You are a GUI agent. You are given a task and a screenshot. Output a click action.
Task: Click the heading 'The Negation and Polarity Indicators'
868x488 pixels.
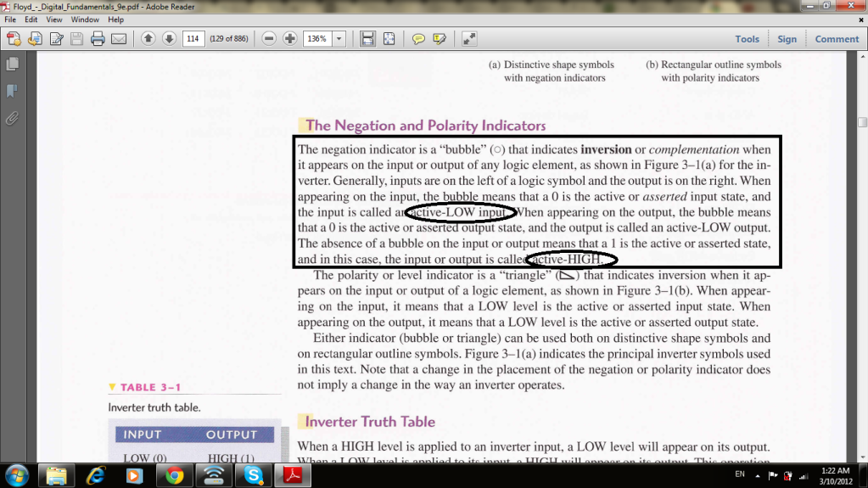point(425,126)
